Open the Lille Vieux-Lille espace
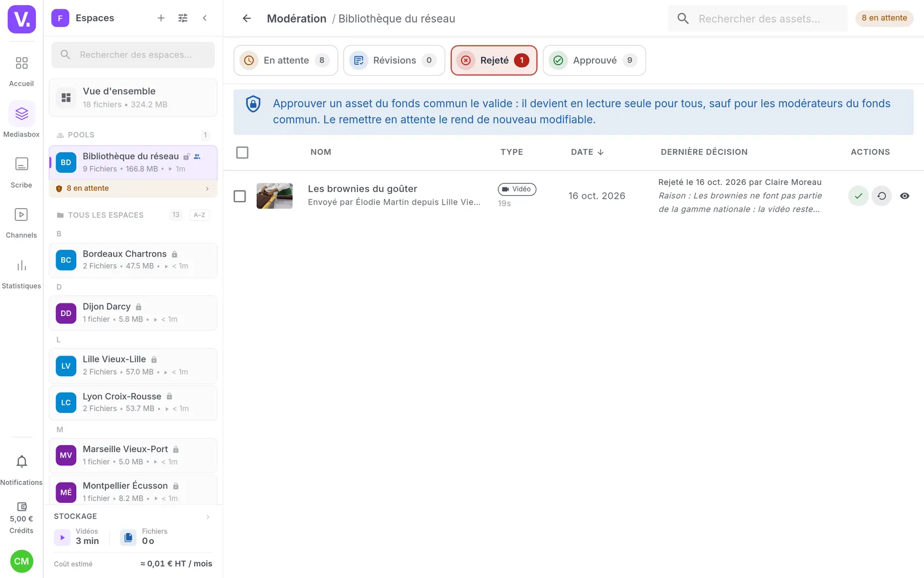 (133, 366)
